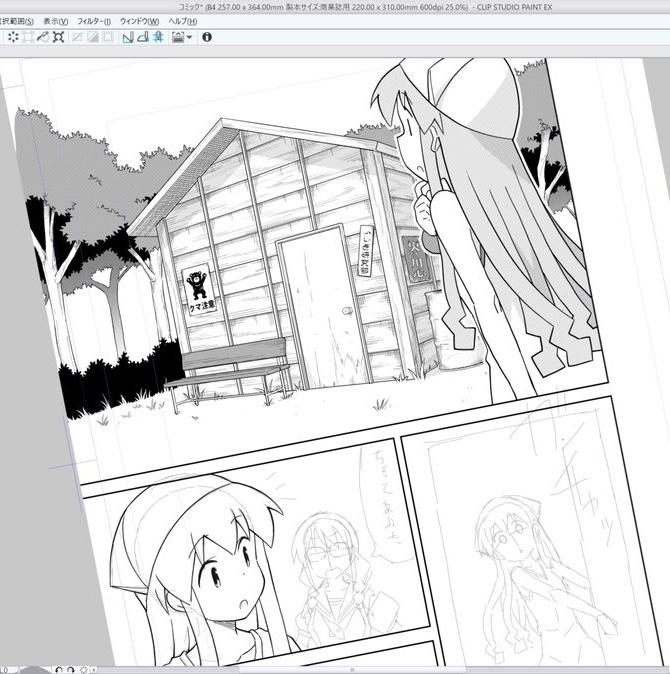The height and width of the screenshot is (674, 670).
Task: Reset canvas rotation from bottom bar
Action: pyautogui.click(x=83, y=668)
